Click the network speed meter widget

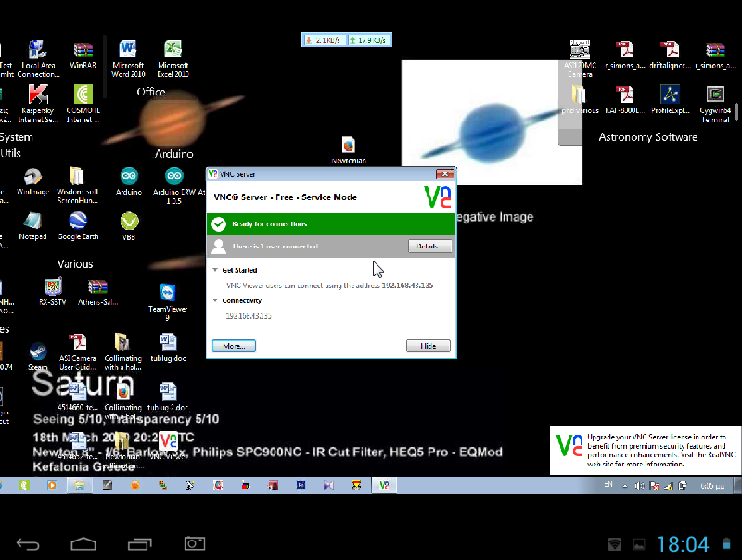click(347, 40)
